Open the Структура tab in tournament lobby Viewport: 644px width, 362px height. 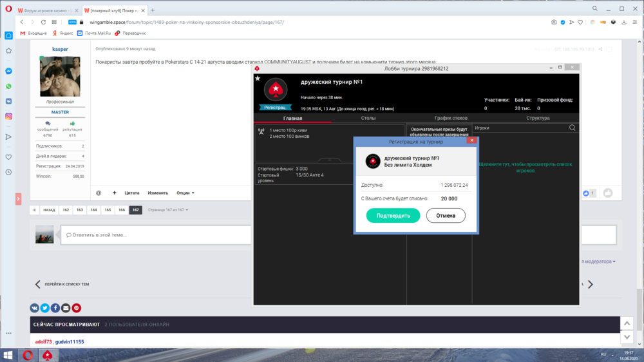[x=538, y=119]
